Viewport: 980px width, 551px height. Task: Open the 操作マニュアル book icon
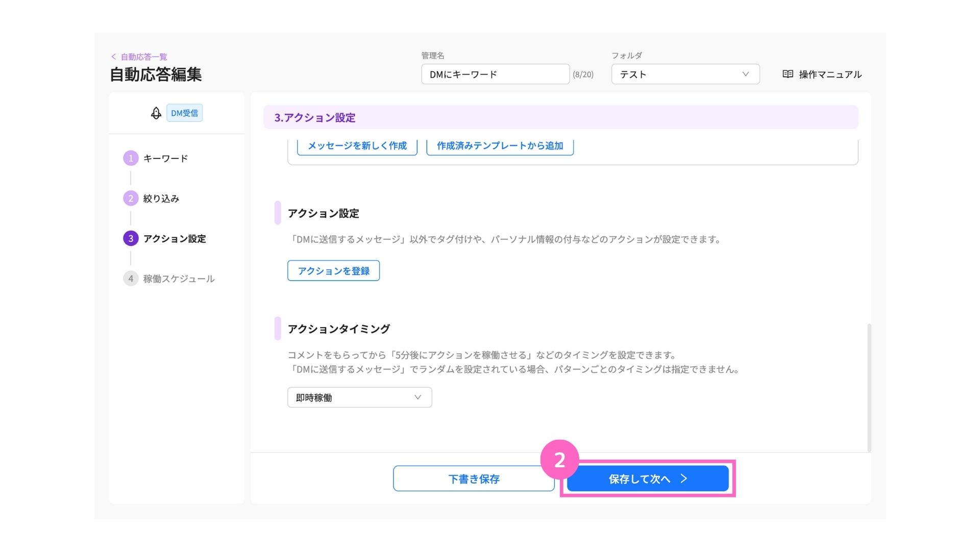coord(788,74)
